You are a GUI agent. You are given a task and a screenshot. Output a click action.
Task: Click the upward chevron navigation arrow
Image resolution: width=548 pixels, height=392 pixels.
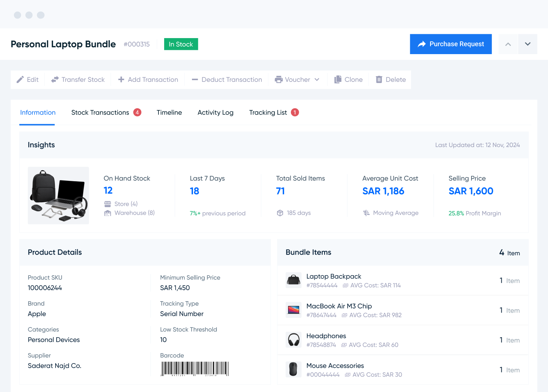pyautogui.click(x=508, y=44)
